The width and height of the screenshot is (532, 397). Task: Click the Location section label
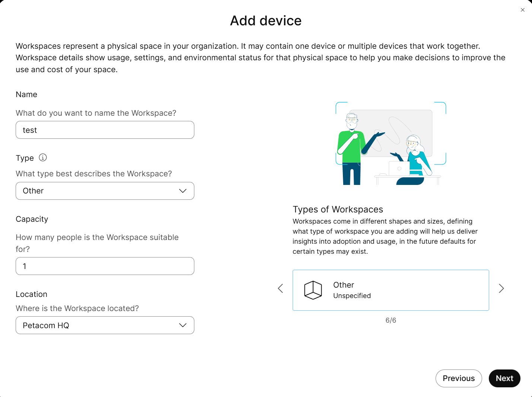click(x=32, y=294)
